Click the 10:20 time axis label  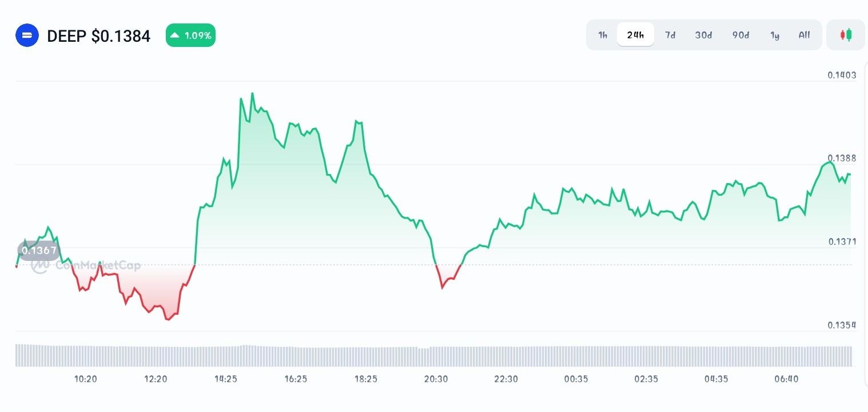86,379
